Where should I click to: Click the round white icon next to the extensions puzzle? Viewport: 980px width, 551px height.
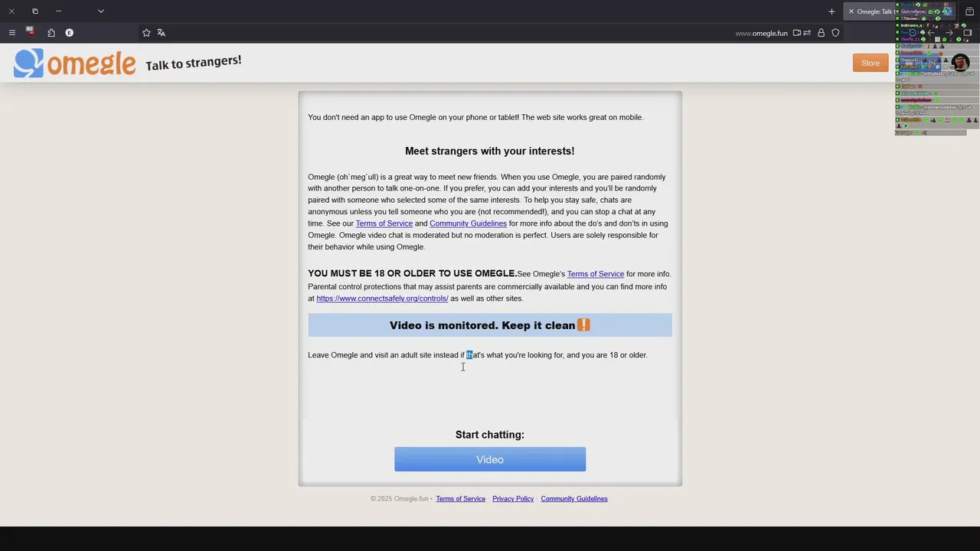[x=69, y=33]
